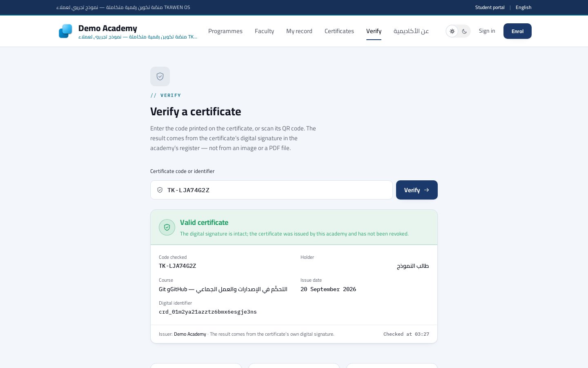Viewport: 588px width, 368px height.
Task: Click the Valid certificate heading
Action: coord(204,222)
